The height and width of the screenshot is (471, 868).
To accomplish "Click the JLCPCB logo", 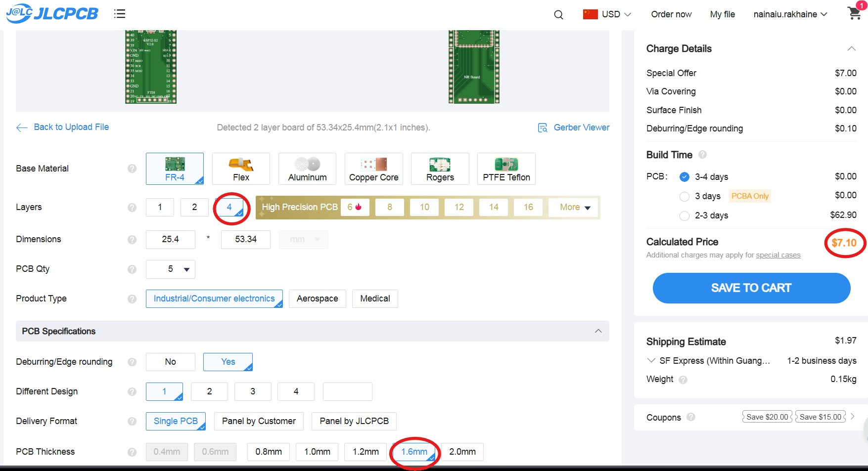I will pos(52,13).
